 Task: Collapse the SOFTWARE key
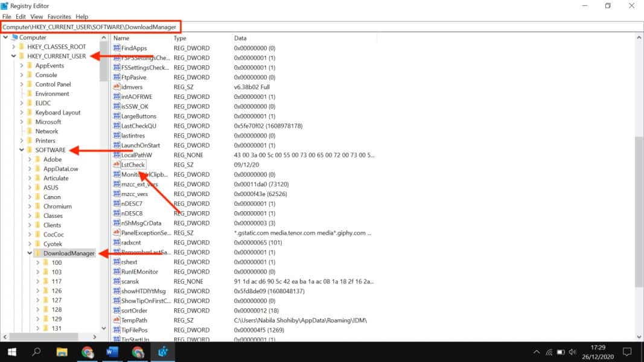coord(22,150)
